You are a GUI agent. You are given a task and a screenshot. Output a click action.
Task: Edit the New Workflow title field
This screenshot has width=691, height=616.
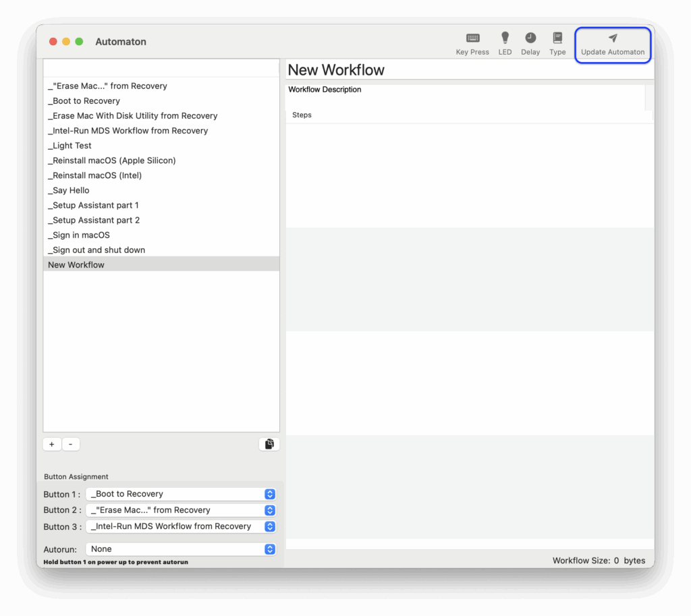click(470, 69)
